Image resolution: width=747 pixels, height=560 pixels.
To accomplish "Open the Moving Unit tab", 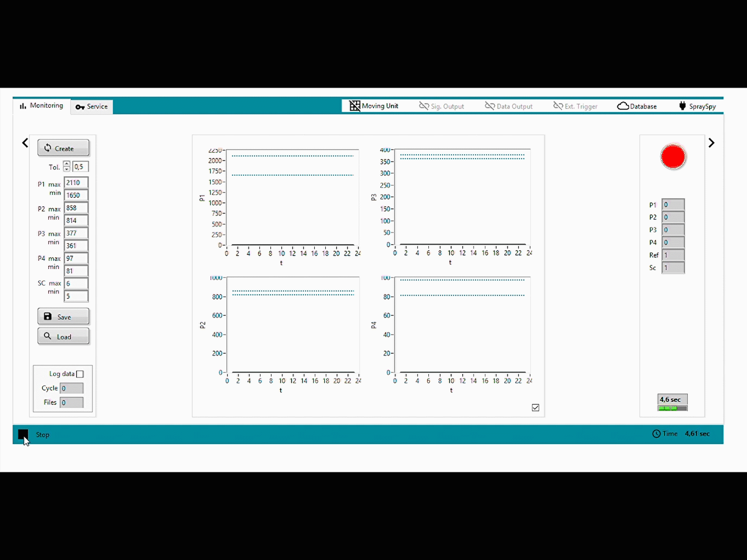I will (374, 106).
